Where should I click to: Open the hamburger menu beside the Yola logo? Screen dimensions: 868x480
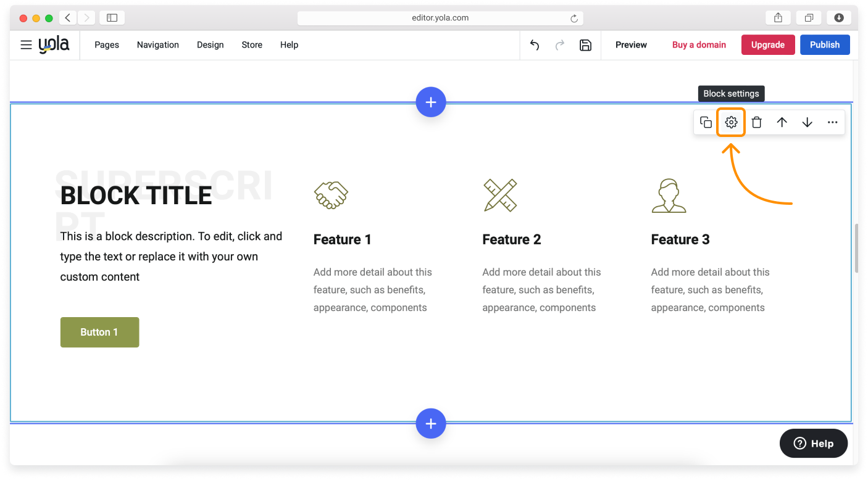click(26, 45)
